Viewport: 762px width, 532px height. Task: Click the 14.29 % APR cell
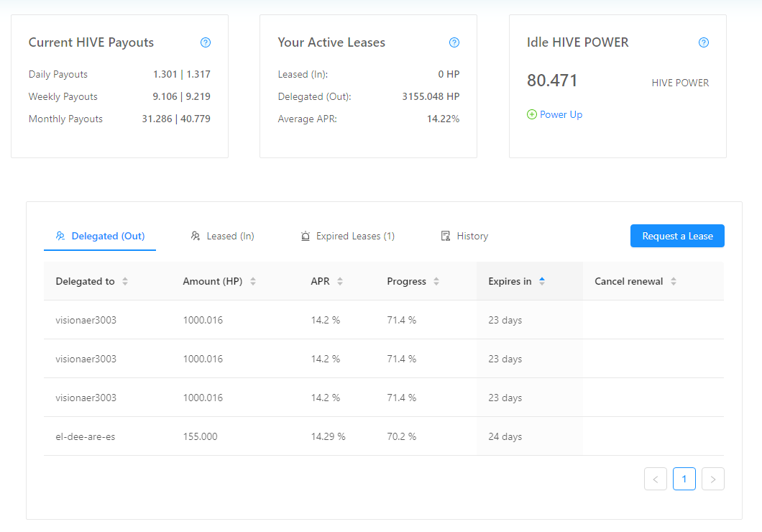click(328, 437)
